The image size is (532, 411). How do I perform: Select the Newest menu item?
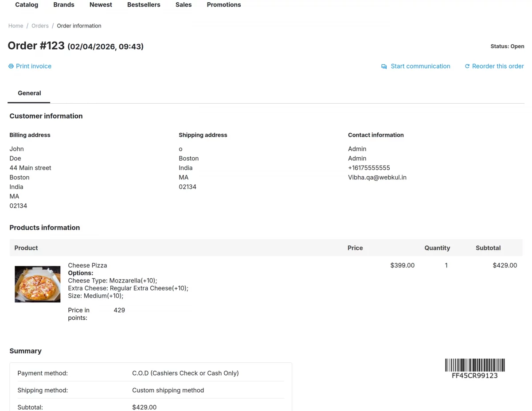(x=100, y=5)
